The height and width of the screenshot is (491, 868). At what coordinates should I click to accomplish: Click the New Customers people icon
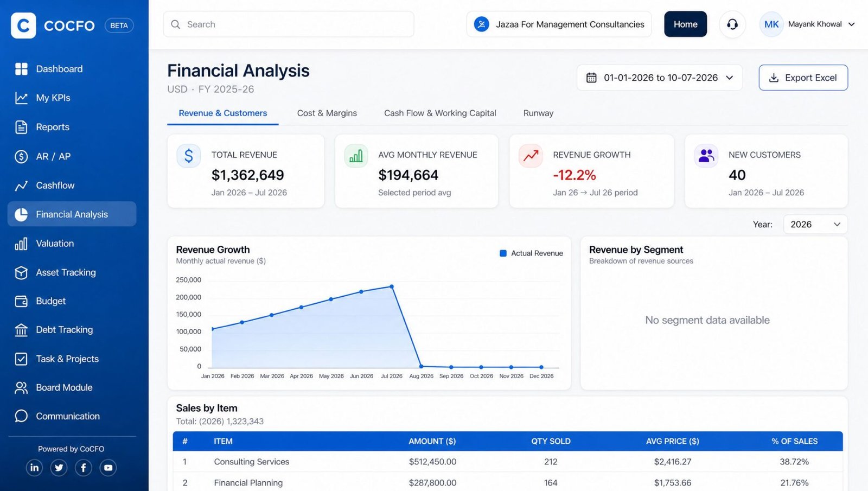click(706, 156)
